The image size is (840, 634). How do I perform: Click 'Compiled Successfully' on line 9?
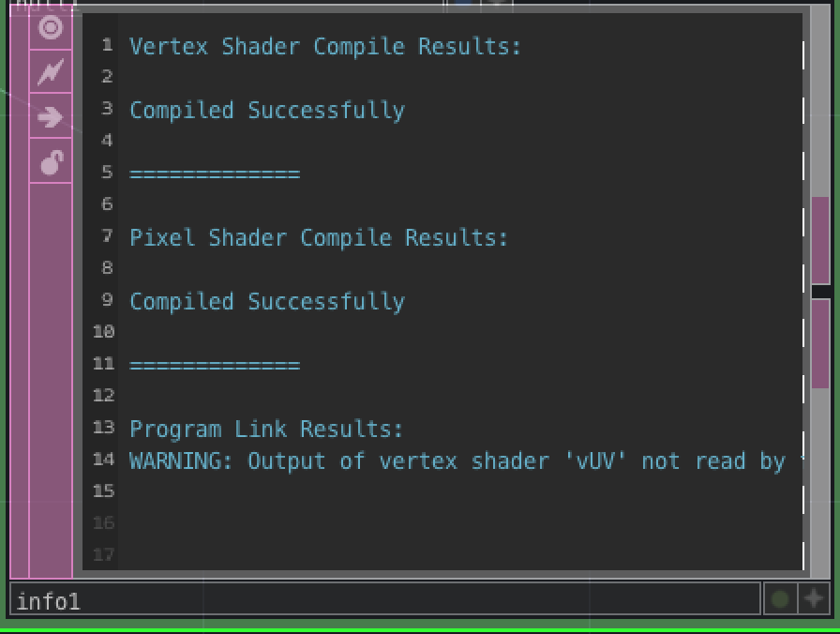click(x=267, y=302)
